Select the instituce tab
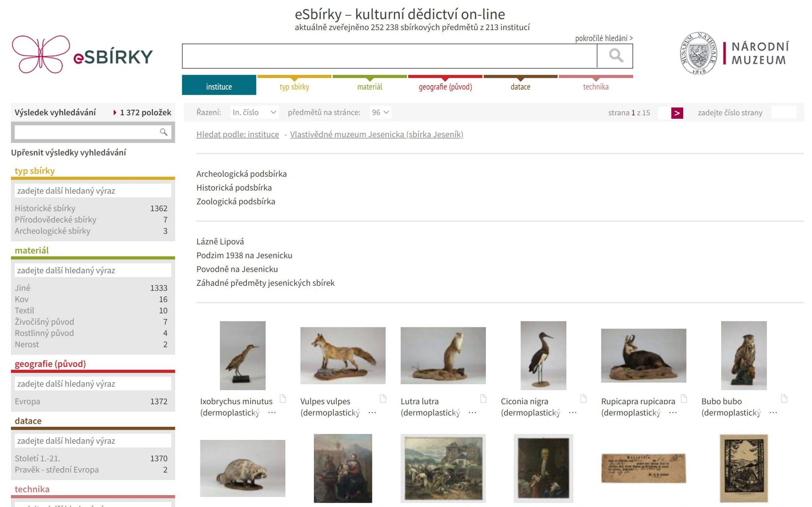Viewport: 812px width, 507px height. point(219,87)
